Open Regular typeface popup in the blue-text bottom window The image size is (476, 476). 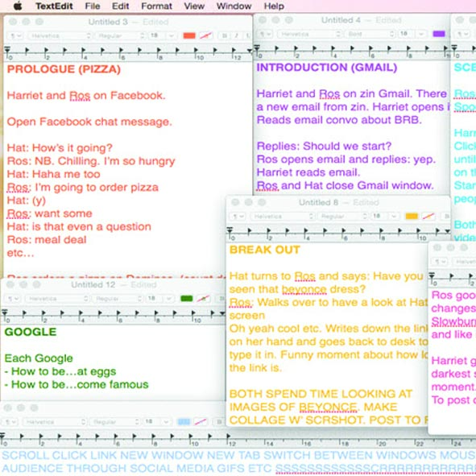pos(115,422)
